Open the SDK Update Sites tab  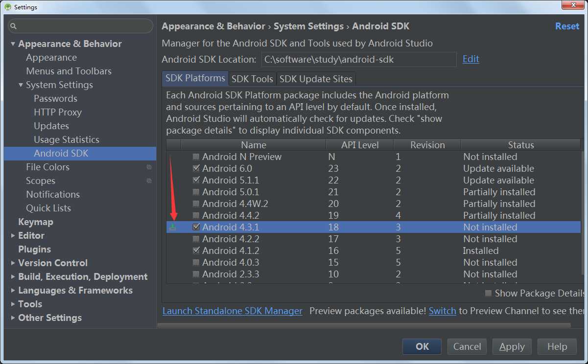click(315, 79)
